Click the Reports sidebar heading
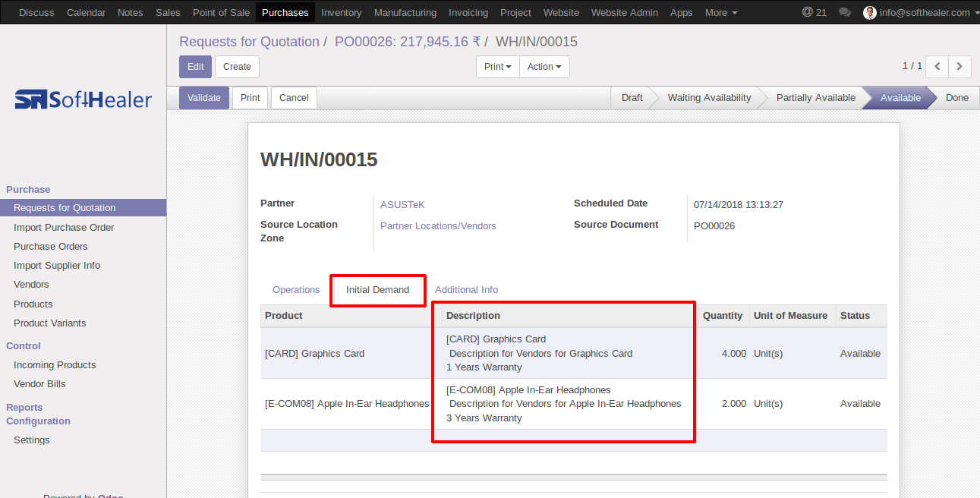Viewport: 980px width, 498px height. (24, 408)
